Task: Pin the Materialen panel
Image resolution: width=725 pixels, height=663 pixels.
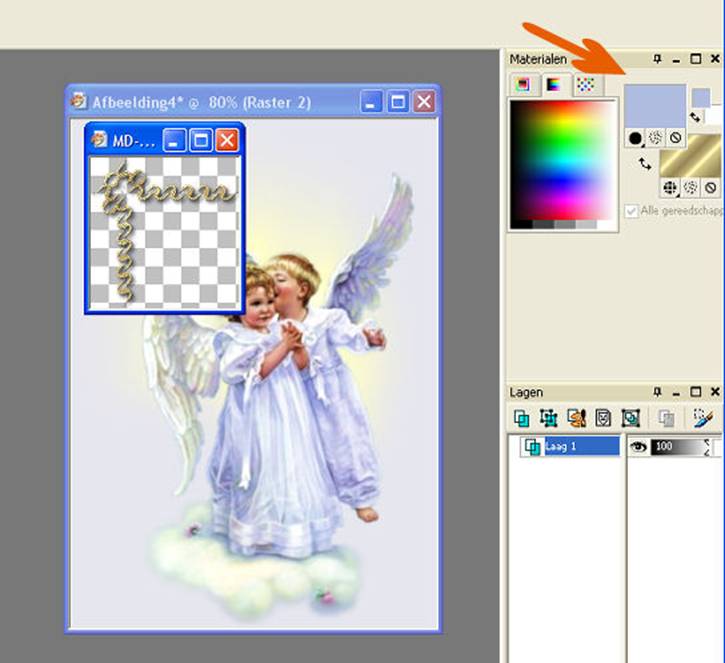Action: tap(657, 59)
